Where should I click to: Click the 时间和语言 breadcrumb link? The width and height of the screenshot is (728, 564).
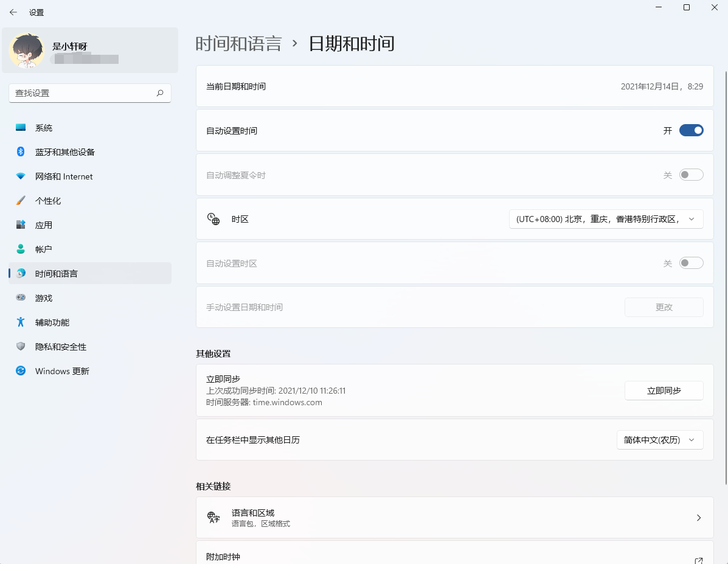tap(238, 44)
